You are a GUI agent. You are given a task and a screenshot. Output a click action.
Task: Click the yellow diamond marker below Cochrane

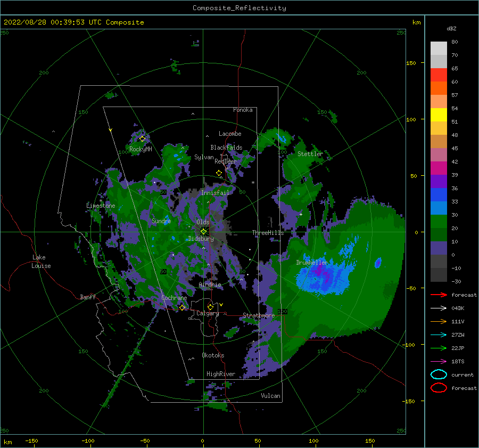click(x=182, y=307)
